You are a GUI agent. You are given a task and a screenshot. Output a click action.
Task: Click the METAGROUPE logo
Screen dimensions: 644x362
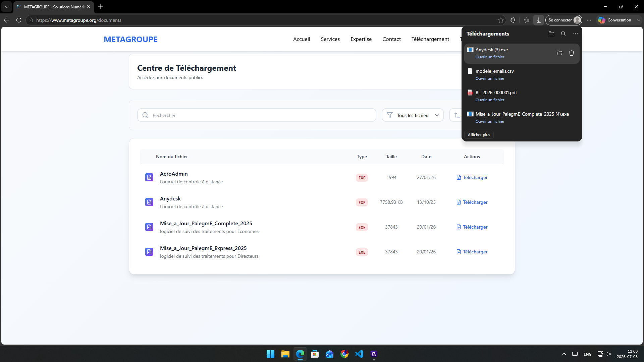tap(130, 39)
